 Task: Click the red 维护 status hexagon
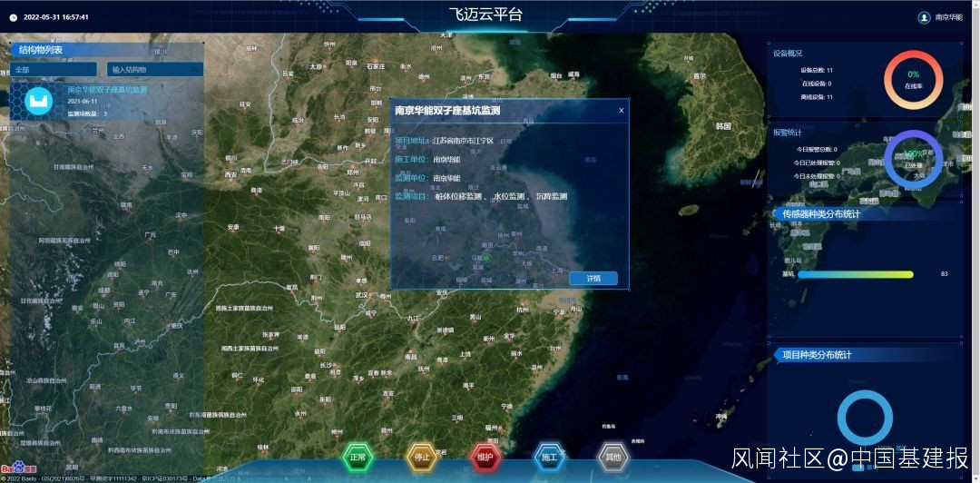485,458
